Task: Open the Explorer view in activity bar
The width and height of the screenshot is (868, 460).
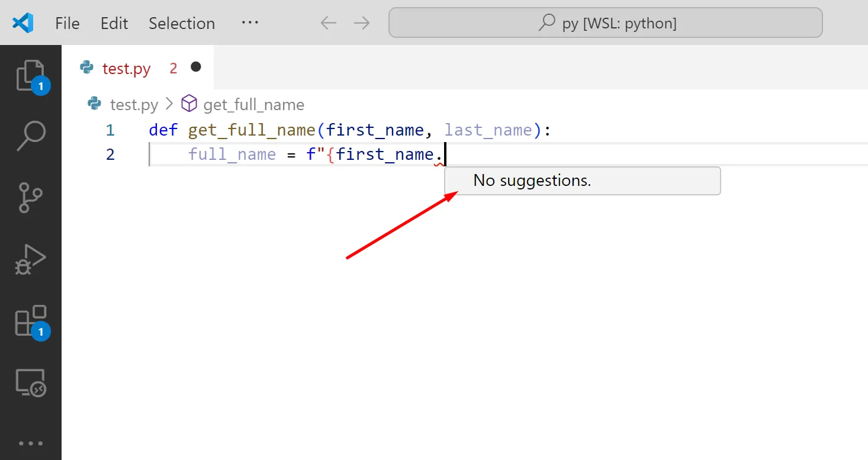Action: coord(30,75)
